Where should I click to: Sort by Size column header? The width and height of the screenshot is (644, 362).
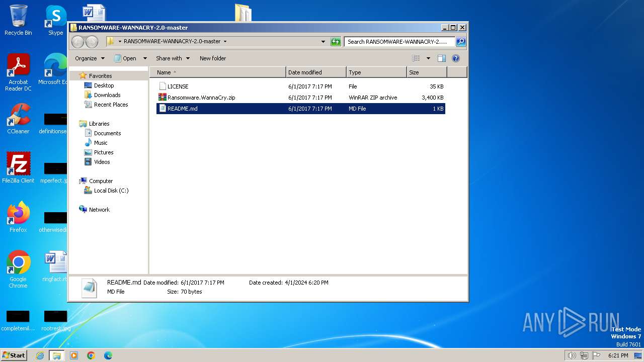[427, 72]
